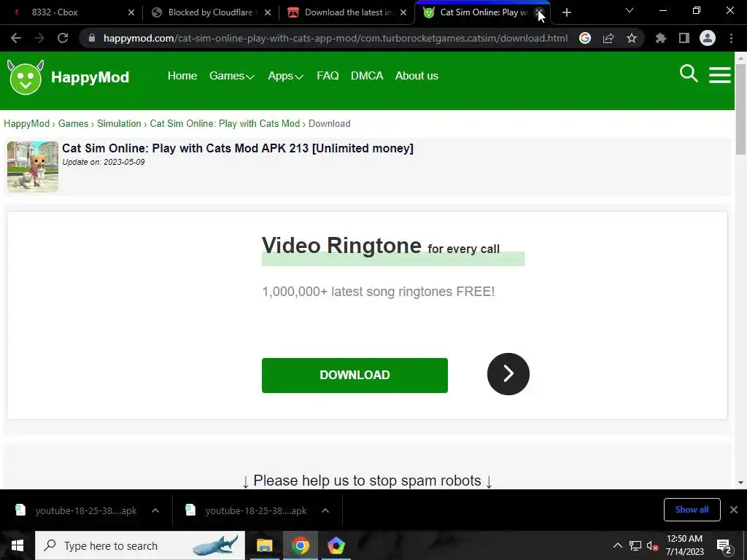Click the muted volume tray icon
The image size is (747, 560).
[x=653, y=545]
